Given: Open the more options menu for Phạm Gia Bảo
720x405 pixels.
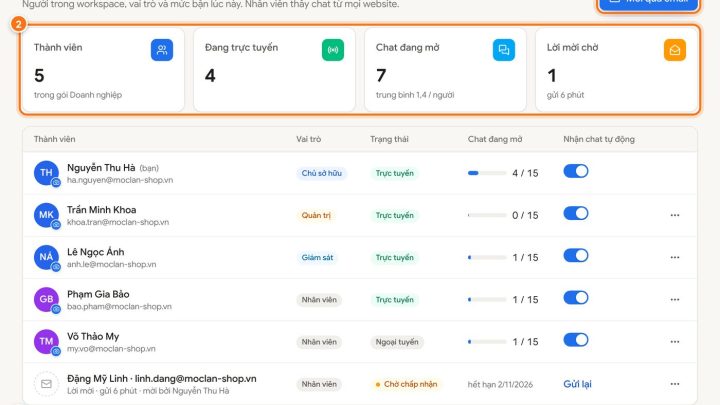Looking at the screenshot, I should [x=675, y=300].
